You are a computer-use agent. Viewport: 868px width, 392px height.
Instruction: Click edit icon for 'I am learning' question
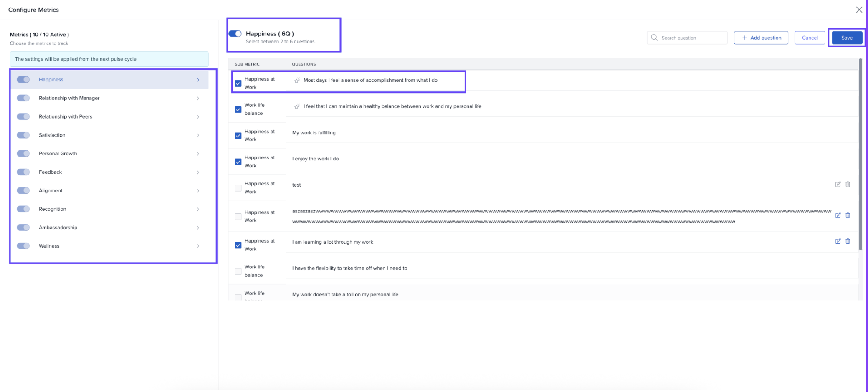[838, 241]
